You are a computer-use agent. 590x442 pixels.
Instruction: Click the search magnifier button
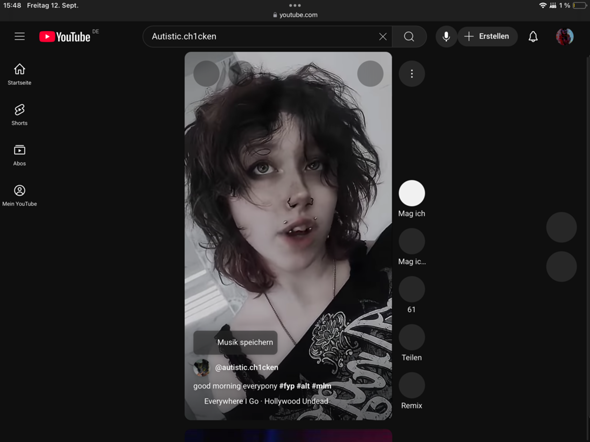409,36
